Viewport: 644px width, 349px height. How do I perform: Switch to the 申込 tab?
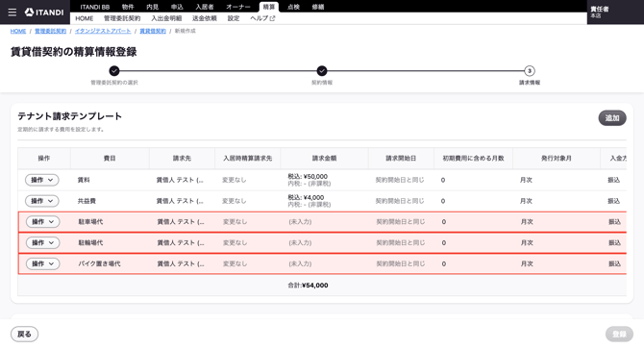coord(177,7)
